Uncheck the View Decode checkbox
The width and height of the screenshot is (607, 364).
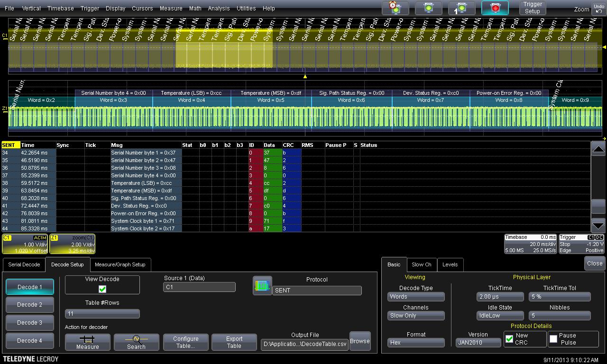click(x=102, y=289)
